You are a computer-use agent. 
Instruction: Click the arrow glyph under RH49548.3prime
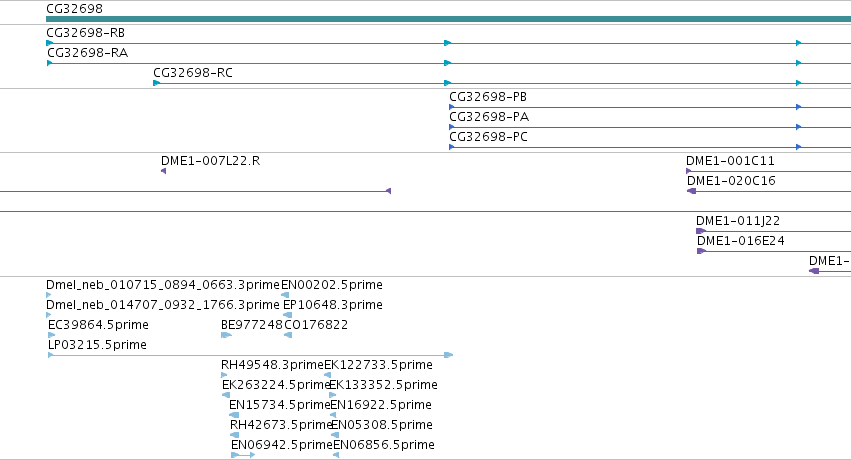(x=224, y=375)
